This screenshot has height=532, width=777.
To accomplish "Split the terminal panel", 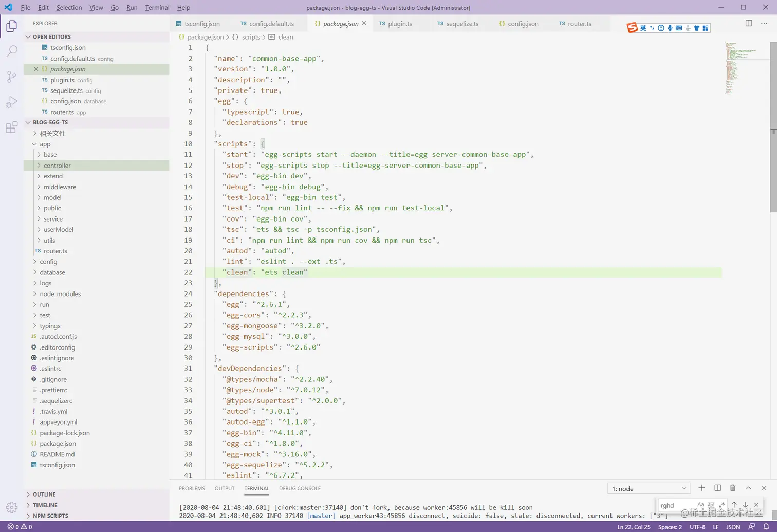I will (x=717, y=488).
